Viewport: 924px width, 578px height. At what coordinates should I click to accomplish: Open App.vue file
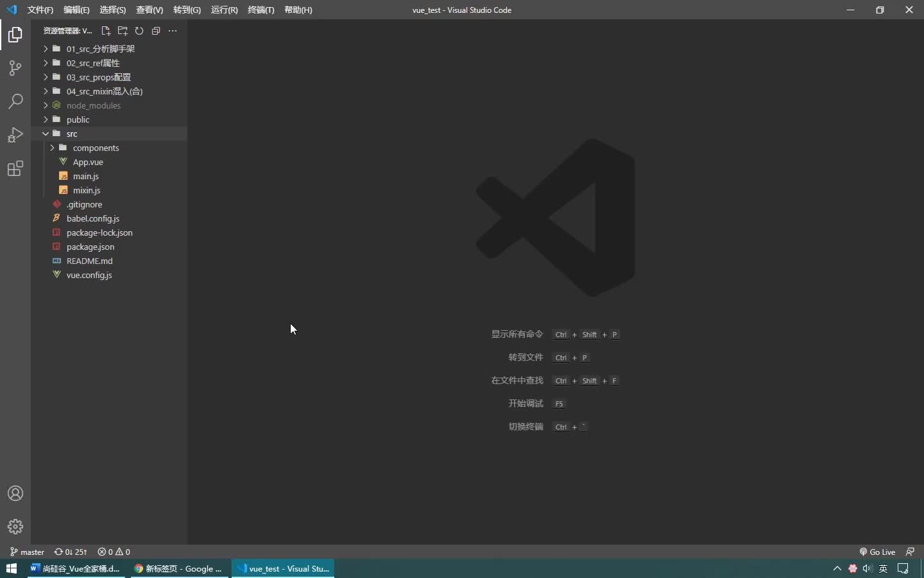[x=109, y=162]
